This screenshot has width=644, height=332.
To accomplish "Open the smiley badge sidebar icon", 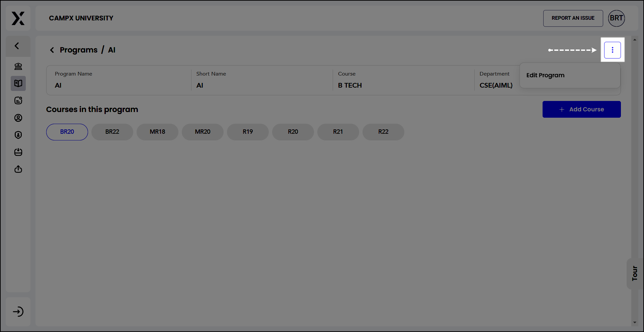I will (x=18, y=100).
